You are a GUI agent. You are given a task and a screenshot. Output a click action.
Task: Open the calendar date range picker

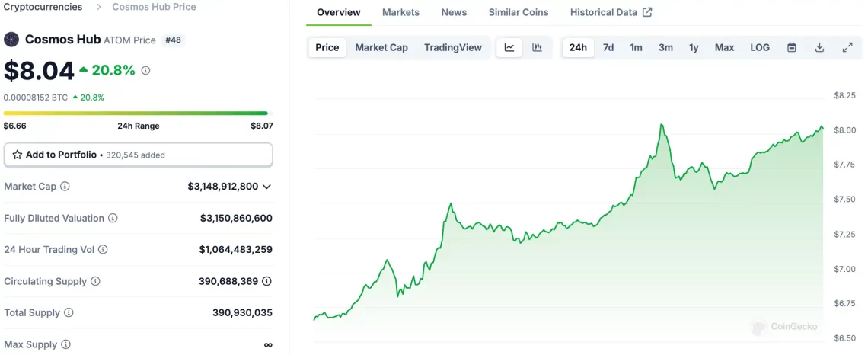click(792, 48)
